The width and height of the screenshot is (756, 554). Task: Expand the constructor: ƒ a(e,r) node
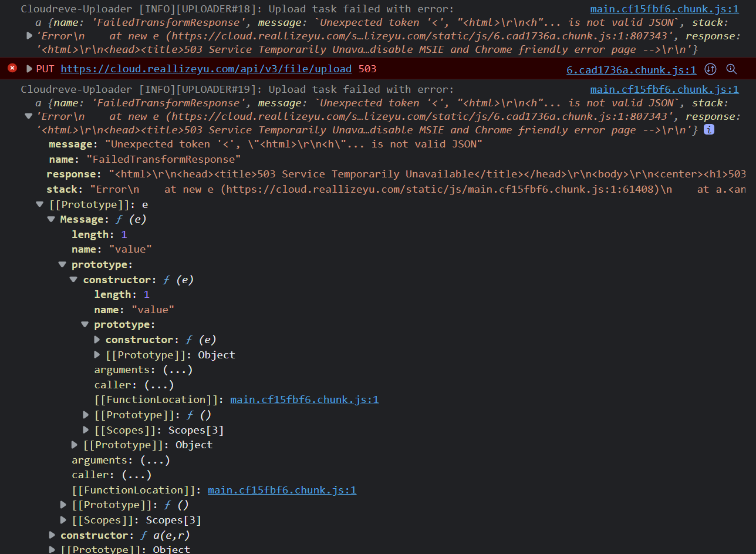[52, 535]
